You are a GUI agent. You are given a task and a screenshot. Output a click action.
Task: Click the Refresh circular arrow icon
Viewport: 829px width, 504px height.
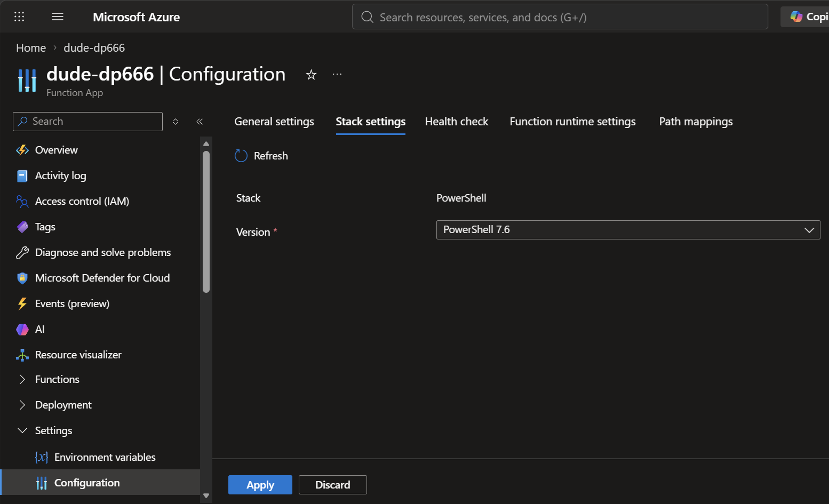pos(241,156)
